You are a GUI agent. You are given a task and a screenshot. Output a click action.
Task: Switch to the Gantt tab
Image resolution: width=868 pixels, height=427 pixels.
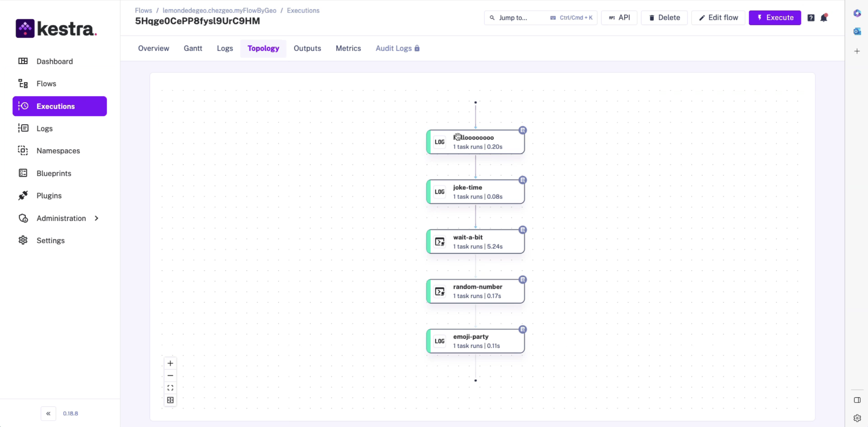pyautogui.click(x=193, y=49)
